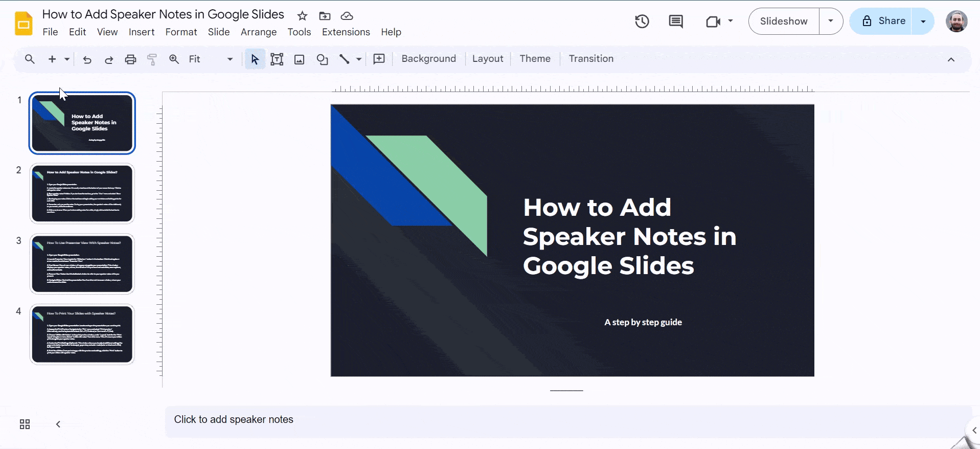This screenshot has width=980, height=449.
Task: Select the Text box tool
Action: click(x=277, y=59)
